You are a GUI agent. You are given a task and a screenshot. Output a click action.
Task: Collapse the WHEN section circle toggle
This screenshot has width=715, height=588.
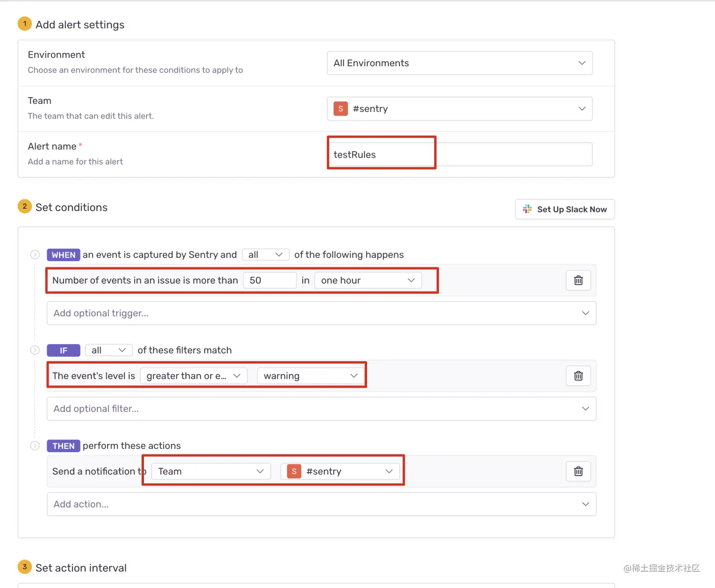coord(35,254)
